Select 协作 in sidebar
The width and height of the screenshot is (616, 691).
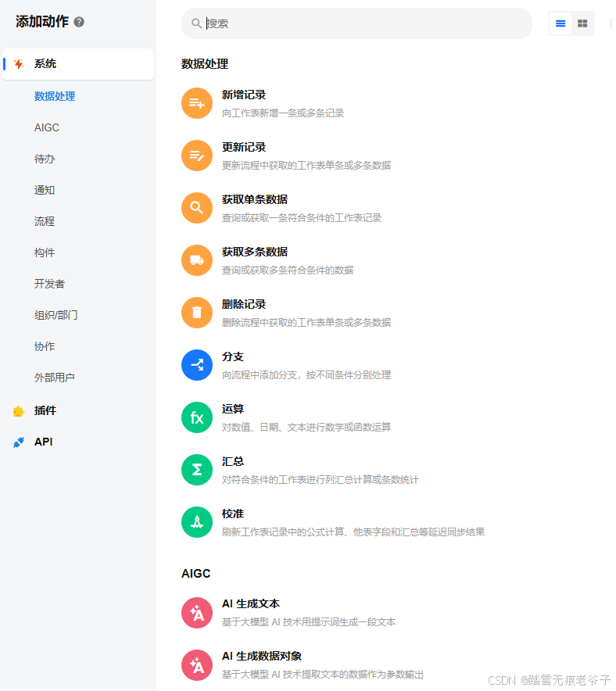coord(45,346)
